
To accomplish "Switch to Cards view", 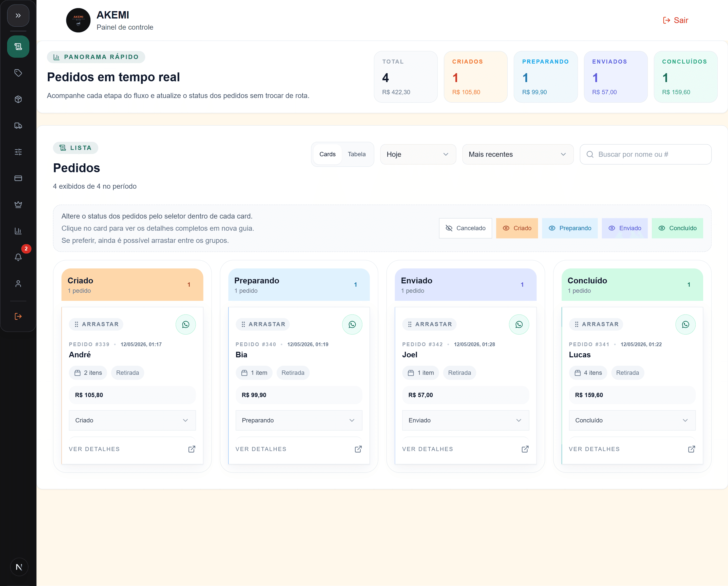I will coord(328,154).
